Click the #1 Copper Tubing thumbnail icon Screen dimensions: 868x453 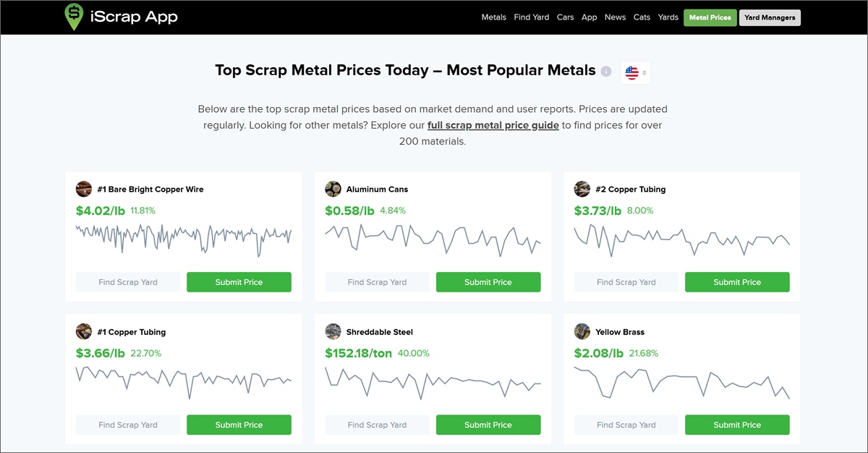click(83, 331)
